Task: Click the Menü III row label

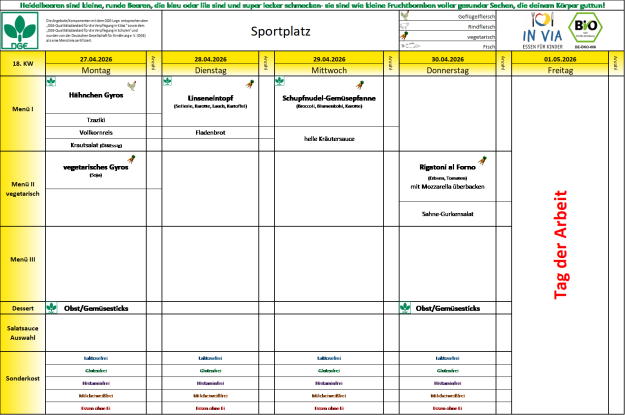Action: click(22, 259)
